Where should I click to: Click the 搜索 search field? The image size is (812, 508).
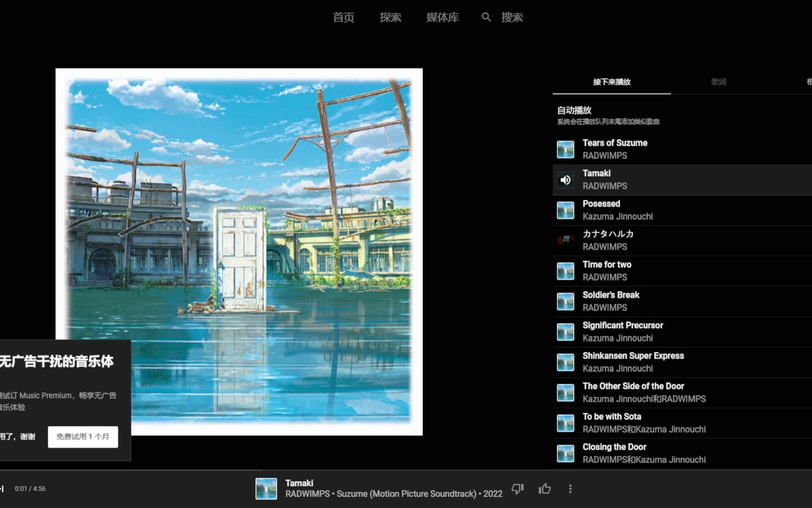tap(512, 18)
